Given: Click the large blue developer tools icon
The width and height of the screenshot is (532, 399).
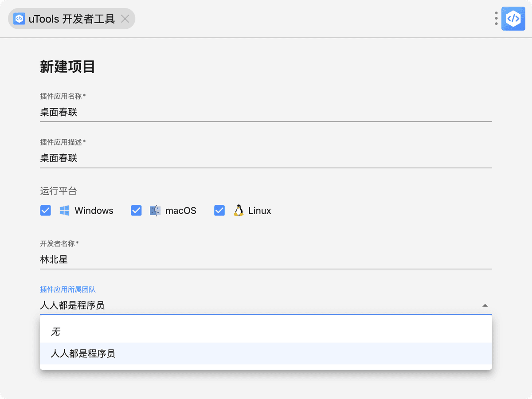Looking at the screenshot, I should [x=513, y=19].
